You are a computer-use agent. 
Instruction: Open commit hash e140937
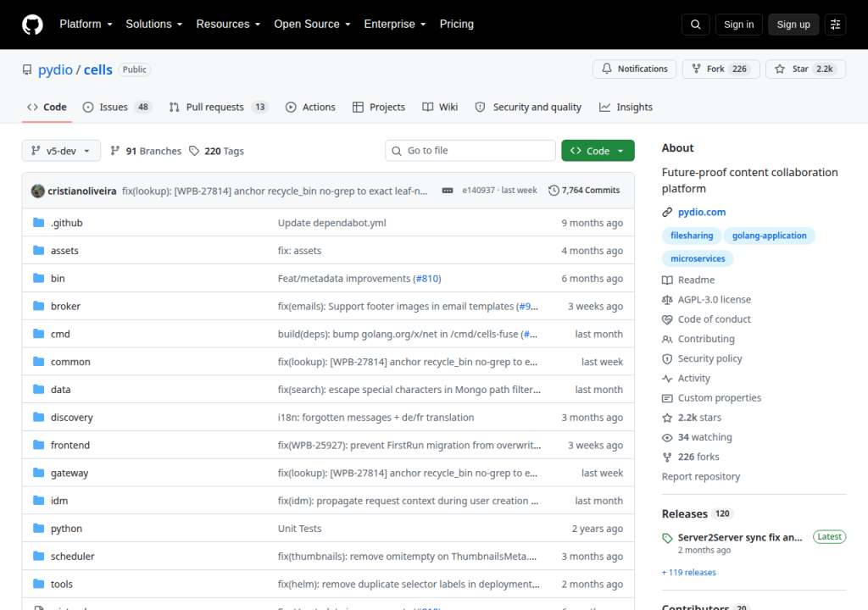[x=478, y=191]
